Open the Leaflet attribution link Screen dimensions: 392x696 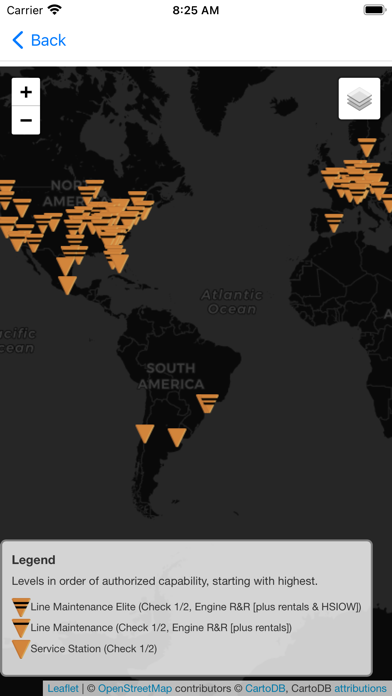point(63,688)
